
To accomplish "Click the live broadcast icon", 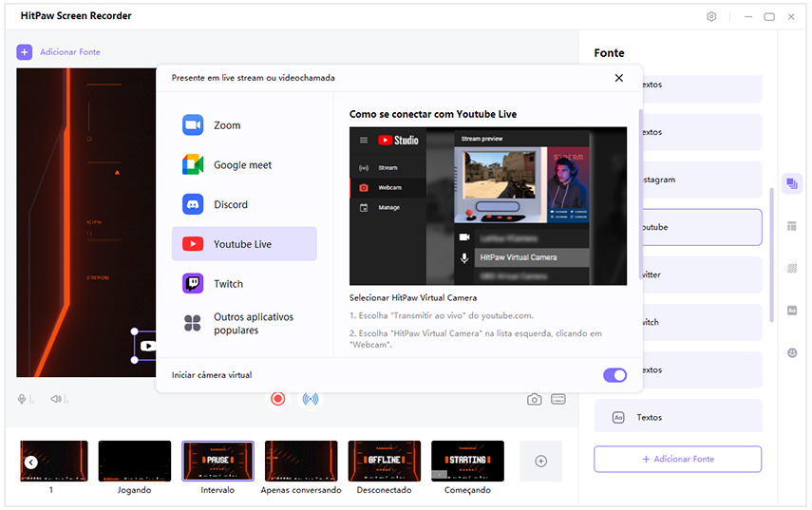I will point(311,399).
